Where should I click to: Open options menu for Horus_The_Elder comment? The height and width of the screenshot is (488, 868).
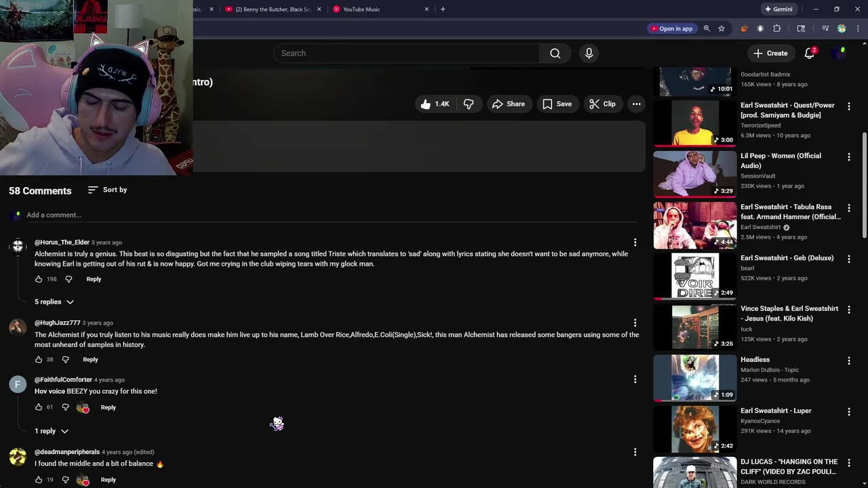click(x=635, y=243)
